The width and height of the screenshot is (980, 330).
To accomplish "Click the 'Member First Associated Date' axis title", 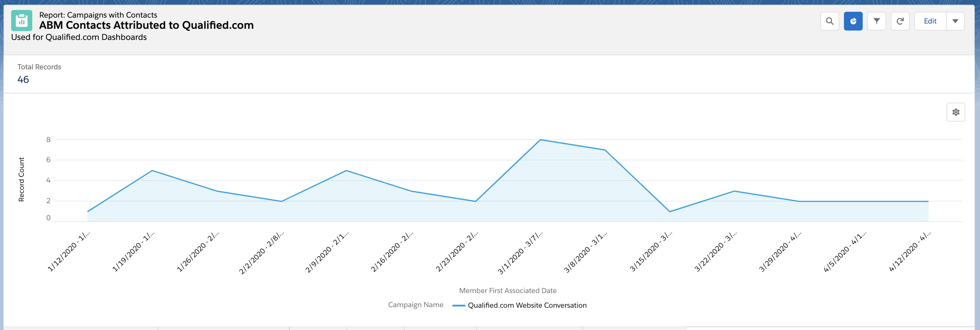I will tap(508, 290).
